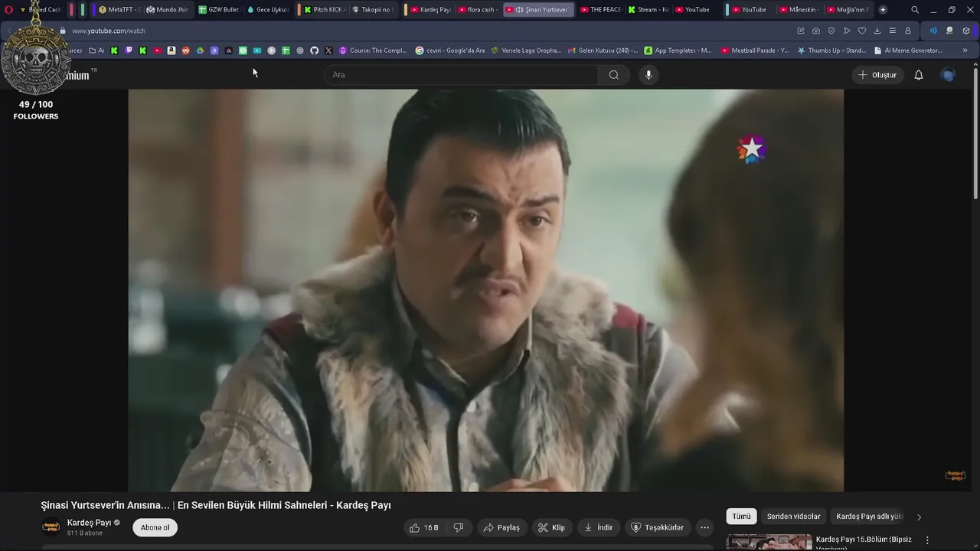Open Course: The Compl... bookmark
The height and width of the screenshot is (551, 980).
coord(373,51)
